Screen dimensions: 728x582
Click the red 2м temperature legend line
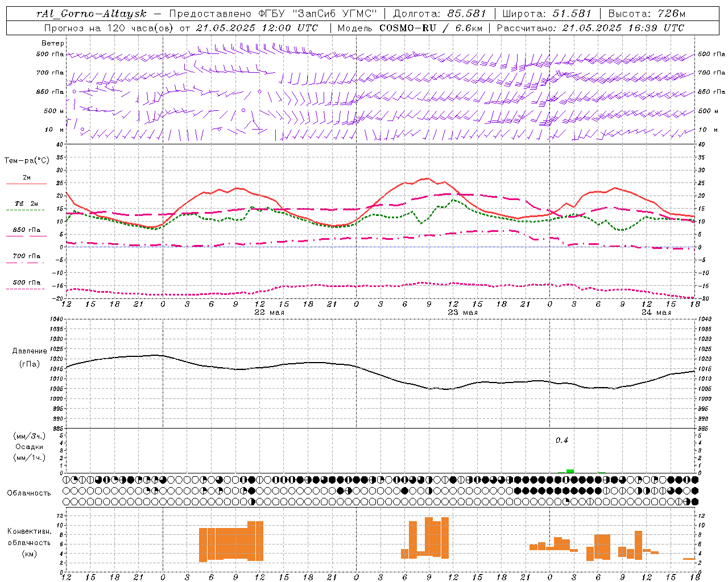pyautogui.click(x=26, y=184)
